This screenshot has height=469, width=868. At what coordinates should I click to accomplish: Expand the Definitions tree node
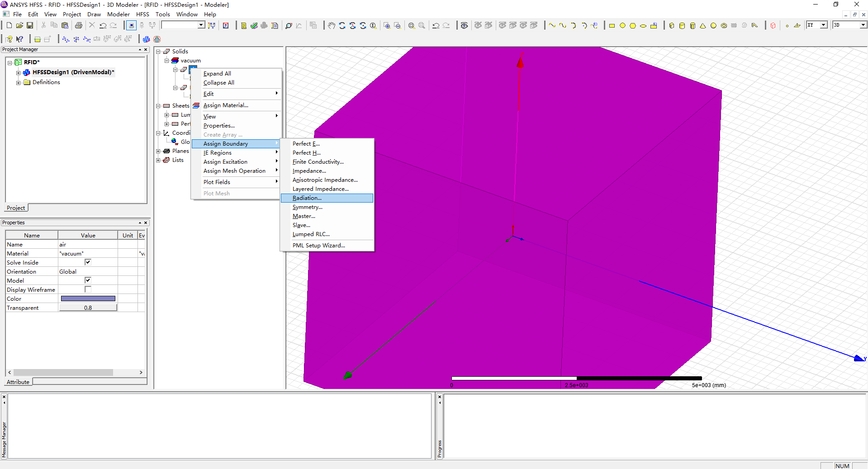(x=19, y=82)
